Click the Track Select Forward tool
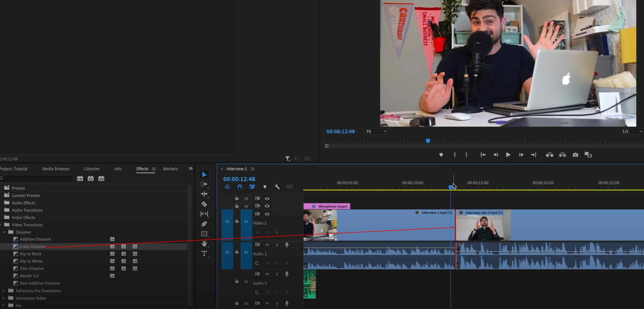Viewport: 644px width, 309px height. (x=204, y=184)
